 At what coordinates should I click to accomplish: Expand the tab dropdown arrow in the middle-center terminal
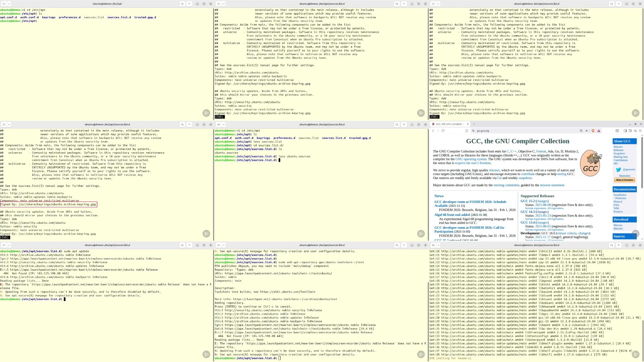[x=224, y=124]
